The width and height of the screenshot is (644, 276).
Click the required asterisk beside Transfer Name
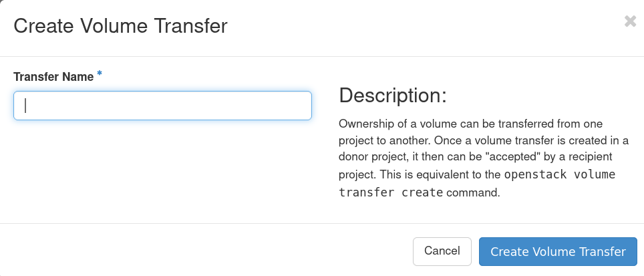click(x=100, y=74)
